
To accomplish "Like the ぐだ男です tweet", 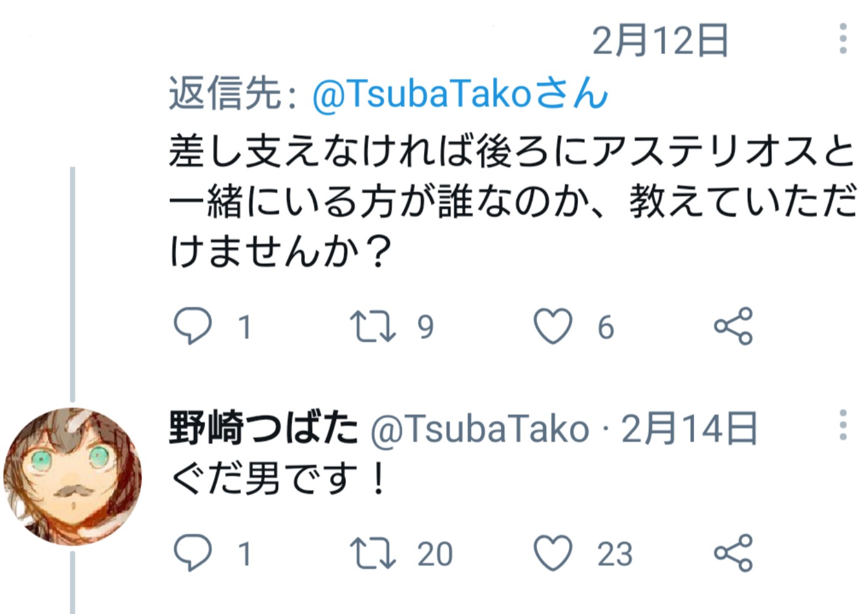I will 552,552.
